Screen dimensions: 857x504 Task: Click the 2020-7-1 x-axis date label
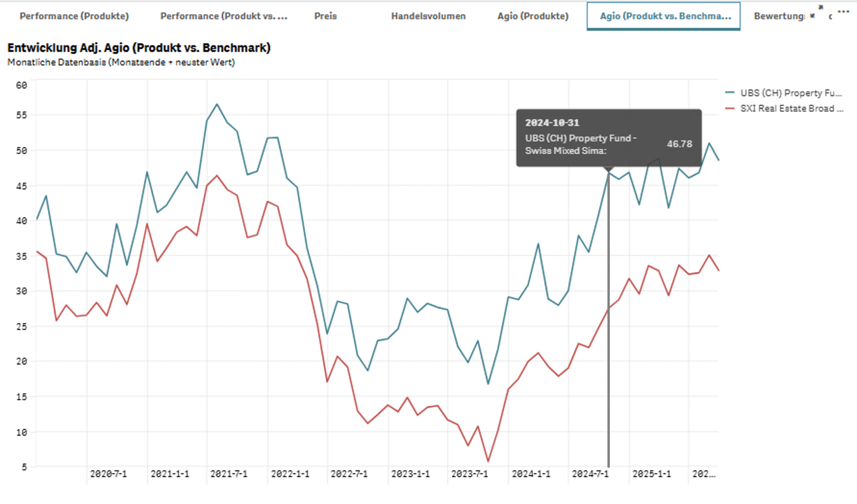(x=108, y=474)
